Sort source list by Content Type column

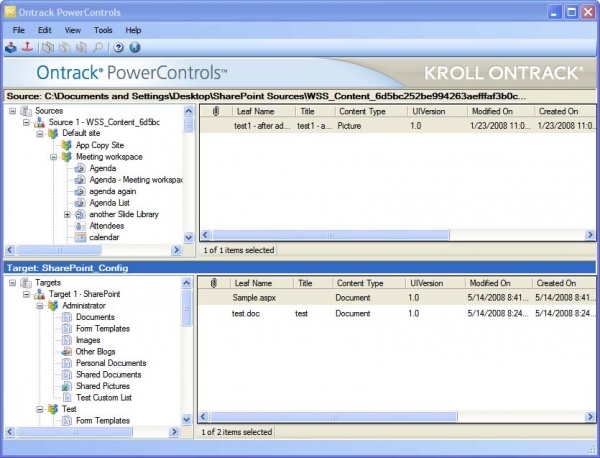(370, 111)
